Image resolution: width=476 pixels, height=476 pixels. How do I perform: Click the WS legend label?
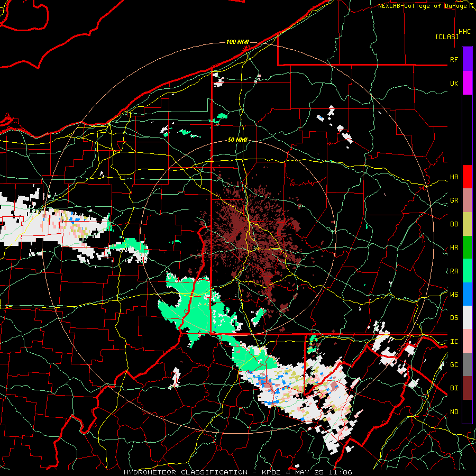click(454, 295)
